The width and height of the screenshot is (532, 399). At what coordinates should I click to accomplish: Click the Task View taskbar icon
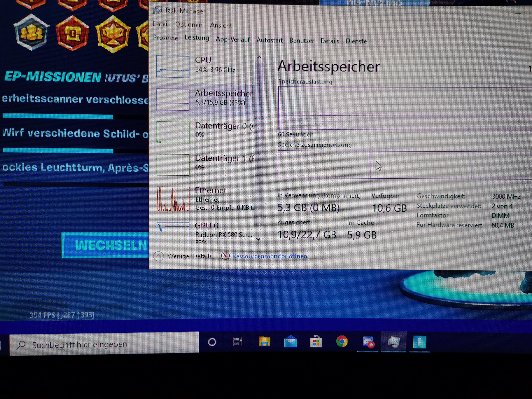coord(238,342)
